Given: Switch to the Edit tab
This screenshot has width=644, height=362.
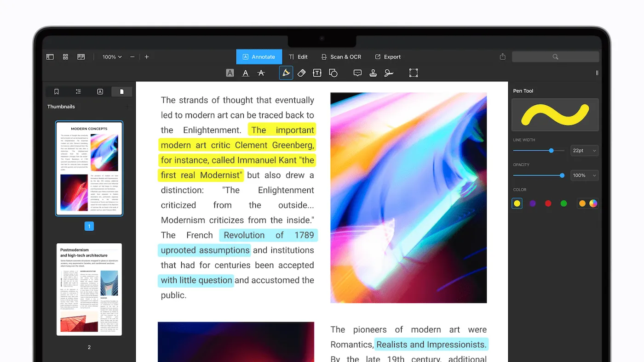Looking at the screenshot, I should click(x=299, y=57).
